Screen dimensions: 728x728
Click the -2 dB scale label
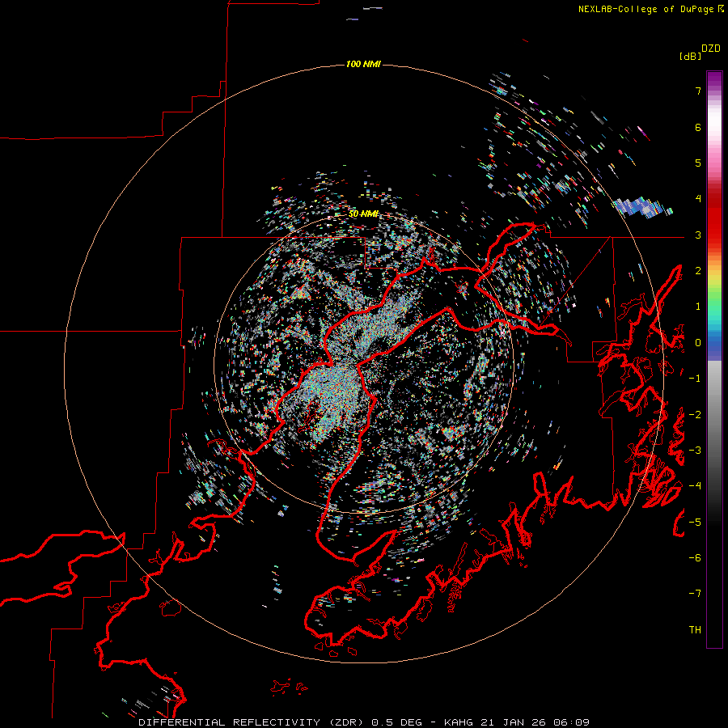click(695, 415)
